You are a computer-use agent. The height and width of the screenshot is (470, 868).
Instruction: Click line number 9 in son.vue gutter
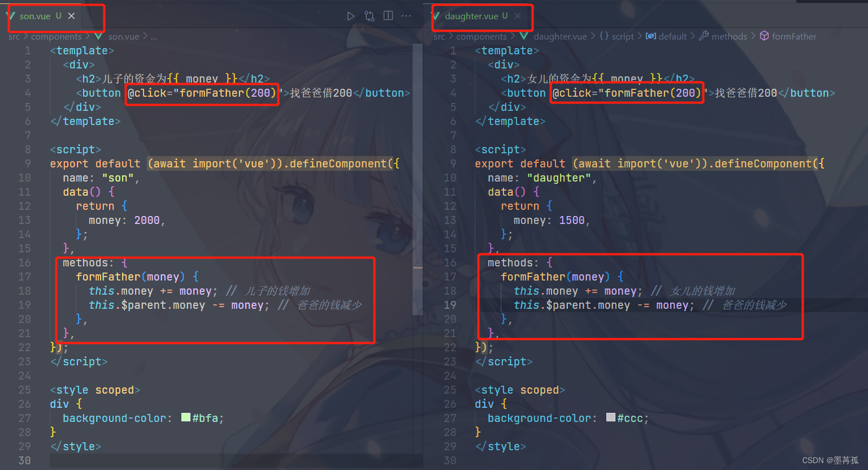pos(28,163)
